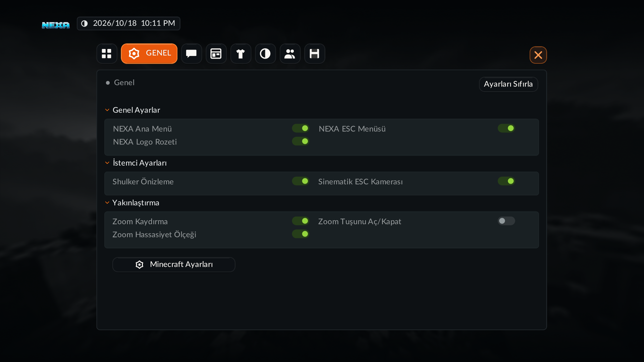Open the floppy disk save tab icon

(x=314, y=54)
